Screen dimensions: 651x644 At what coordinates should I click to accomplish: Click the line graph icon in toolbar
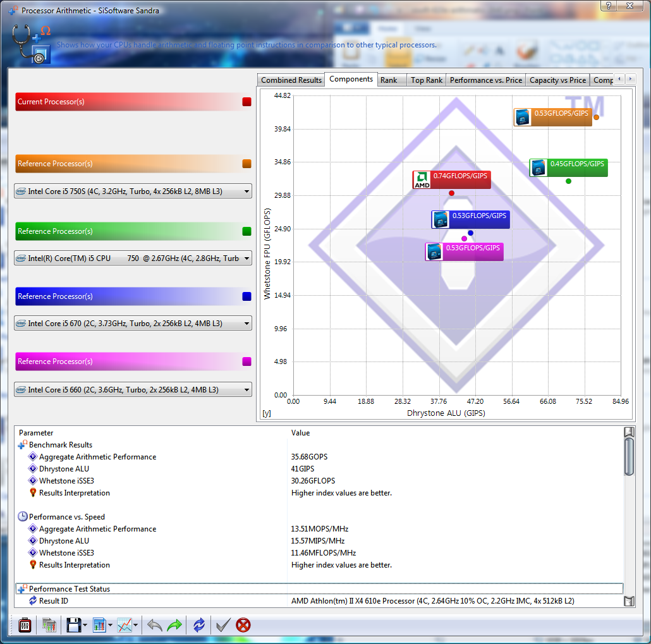coord(125,625)
